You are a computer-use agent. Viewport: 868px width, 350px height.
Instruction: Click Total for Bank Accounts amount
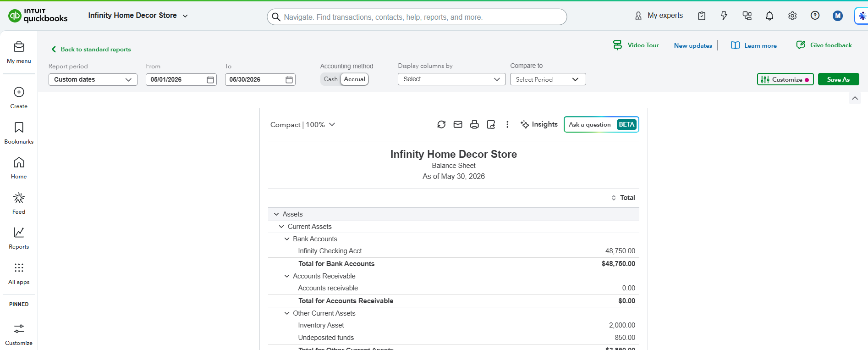click(618, 264)
